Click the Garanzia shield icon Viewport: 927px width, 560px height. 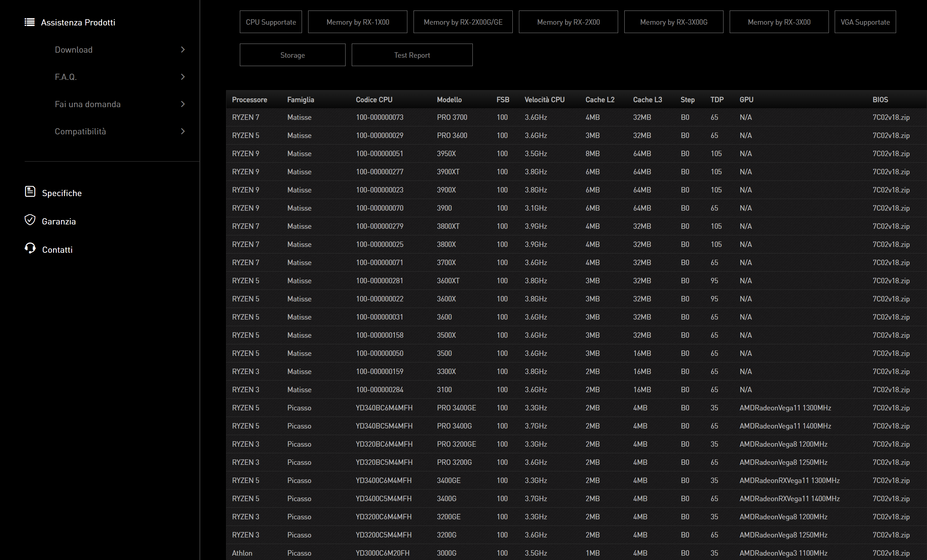pos(30,220)
